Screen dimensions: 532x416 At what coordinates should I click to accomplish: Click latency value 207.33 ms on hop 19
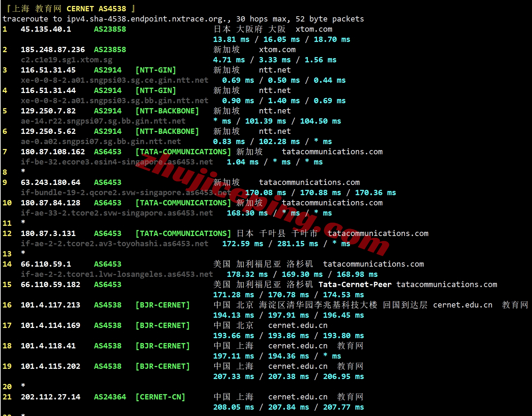[x=234, y=376]
